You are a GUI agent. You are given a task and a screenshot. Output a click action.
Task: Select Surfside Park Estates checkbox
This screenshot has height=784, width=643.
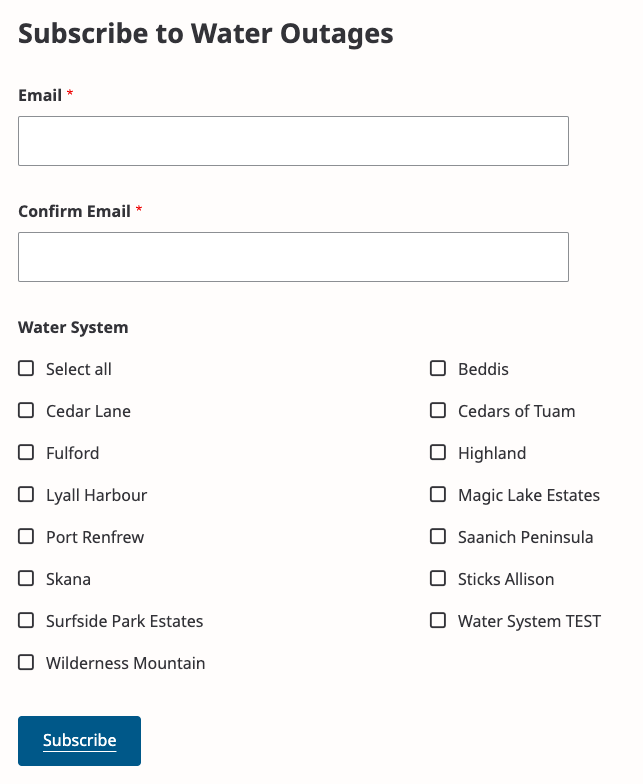coord(26,621)
